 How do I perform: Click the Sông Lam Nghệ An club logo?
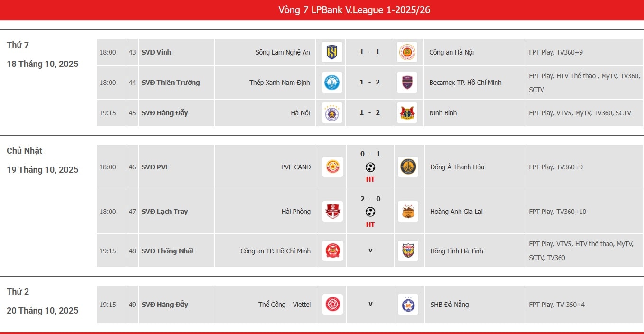tap(332, 52)
